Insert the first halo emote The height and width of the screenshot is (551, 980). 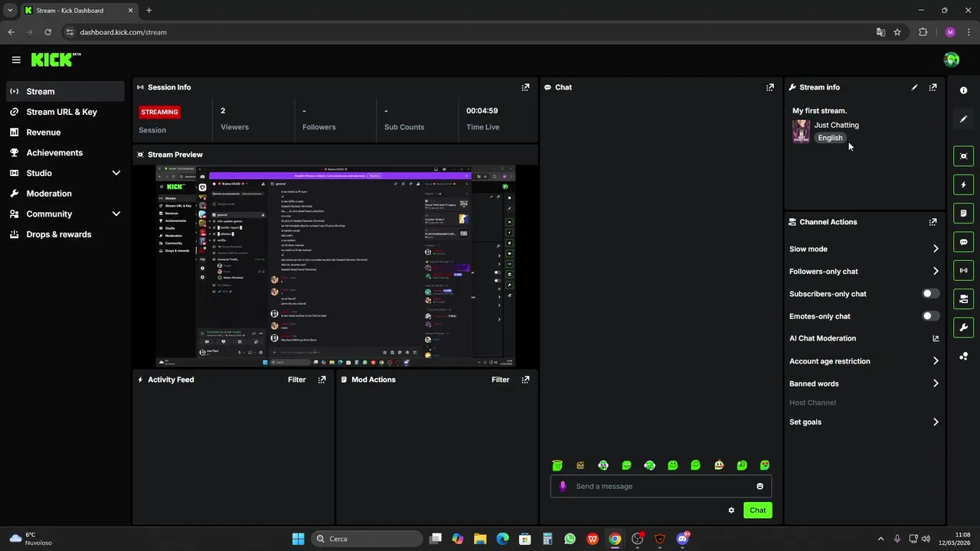click(x=557, y=465)
